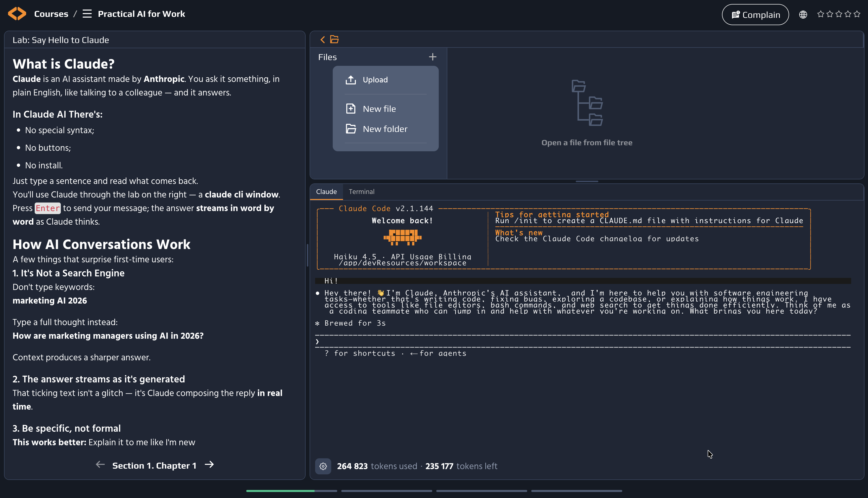Rate the course four stars

point(848,14)
